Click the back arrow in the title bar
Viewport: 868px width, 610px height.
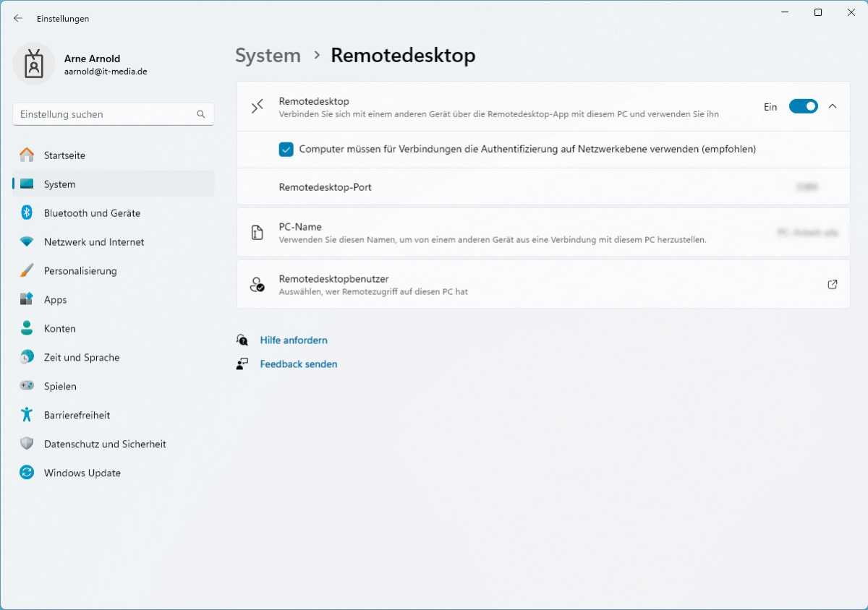17,18
